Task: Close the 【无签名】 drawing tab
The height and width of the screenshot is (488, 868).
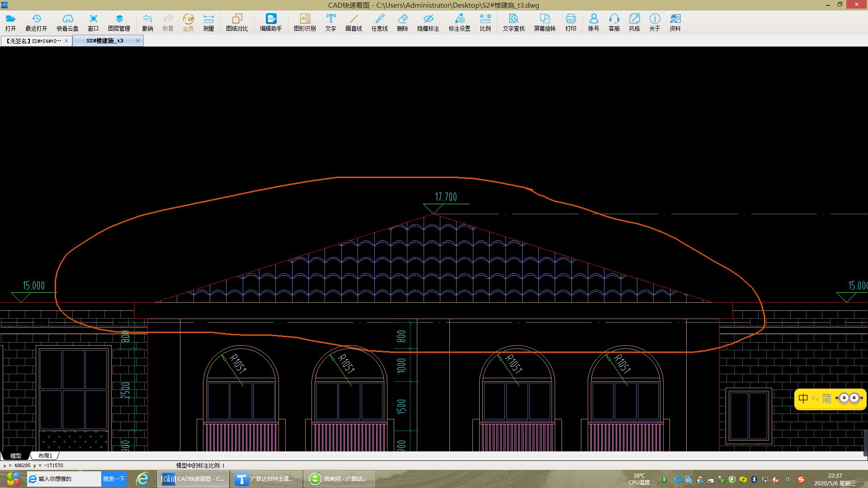Action: pos(66,41)
